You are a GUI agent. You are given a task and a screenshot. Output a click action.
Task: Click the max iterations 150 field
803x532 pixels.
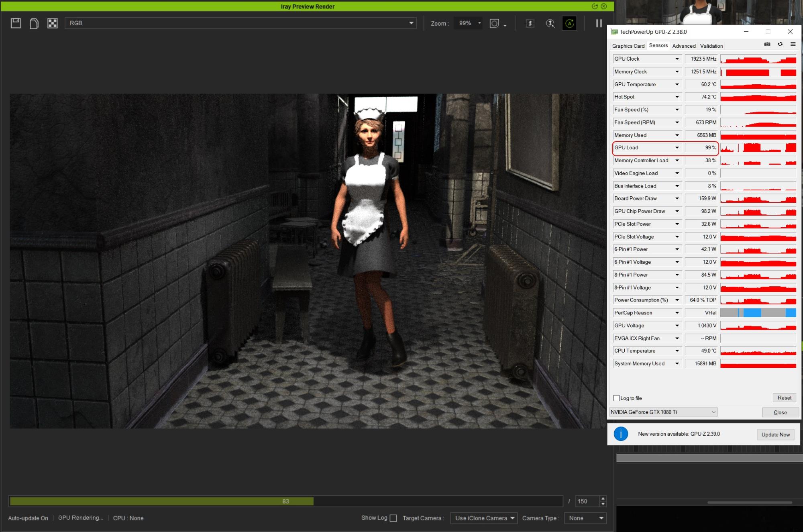click(x=587, y=501)
